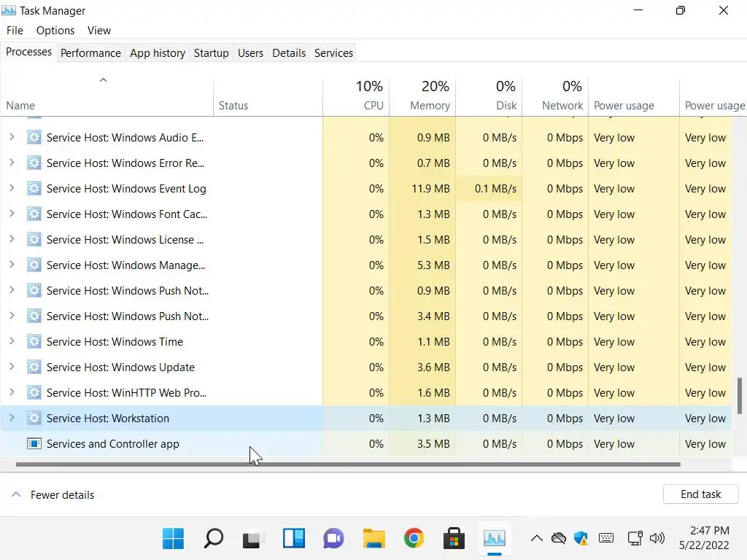Screen dimensions: 747x560
Task: Click gear icon beside WinHTTP Web Pro...
Action: tap(34, 393)
